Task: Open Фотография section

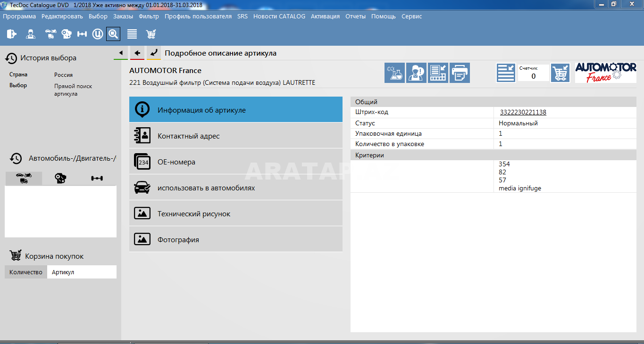Action: point(236,239)
